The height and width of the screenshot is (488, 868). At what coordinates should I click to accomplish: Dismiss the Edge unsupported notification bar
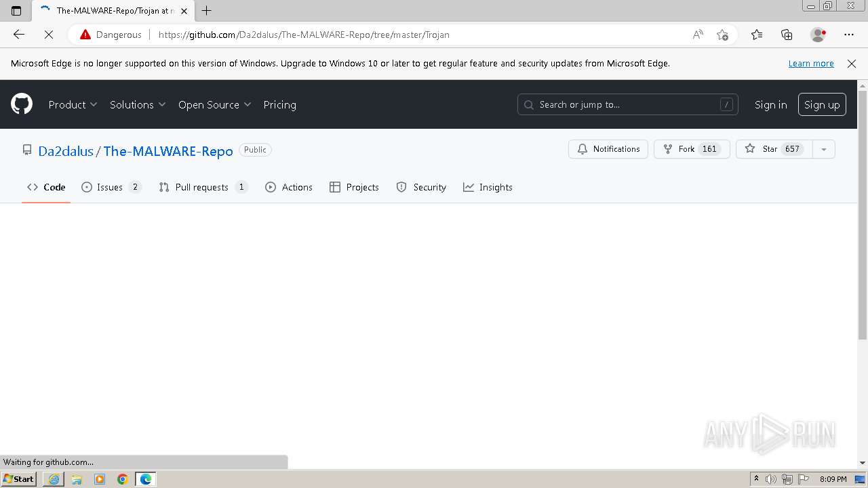(852, 63)
